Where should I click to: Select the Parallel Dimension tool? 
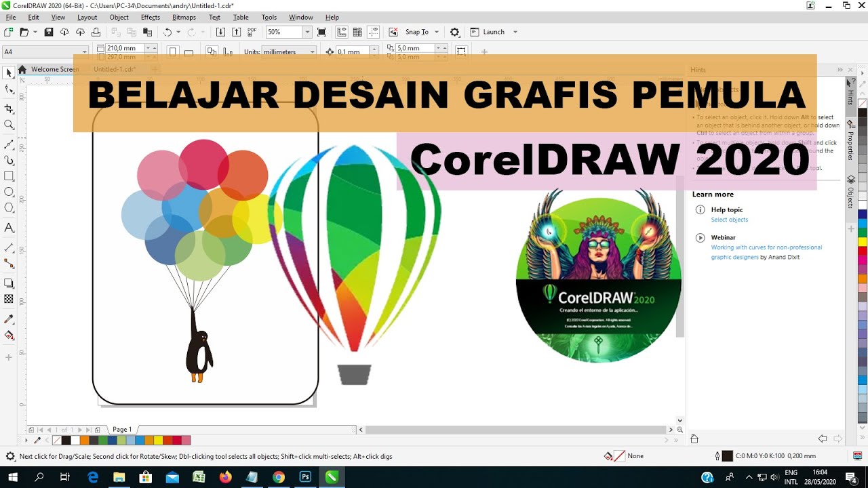point(9,248)
